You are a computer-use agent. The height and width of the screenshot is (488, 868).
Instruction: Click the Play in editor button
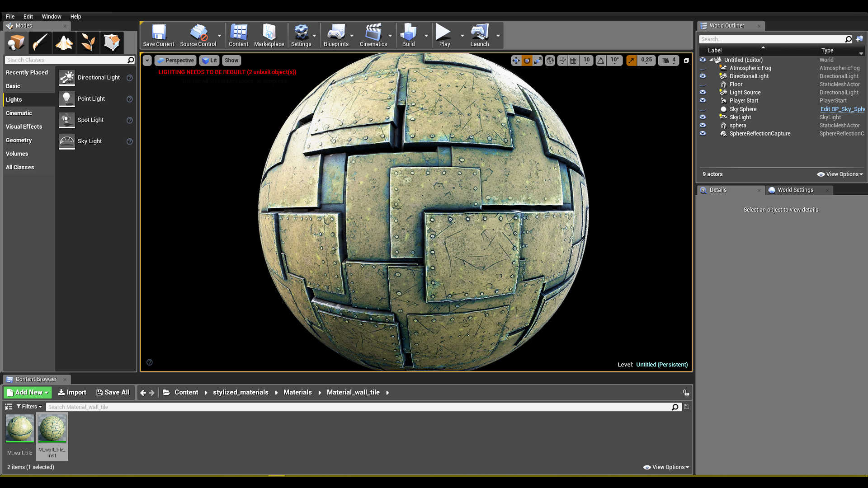[445, 34]
